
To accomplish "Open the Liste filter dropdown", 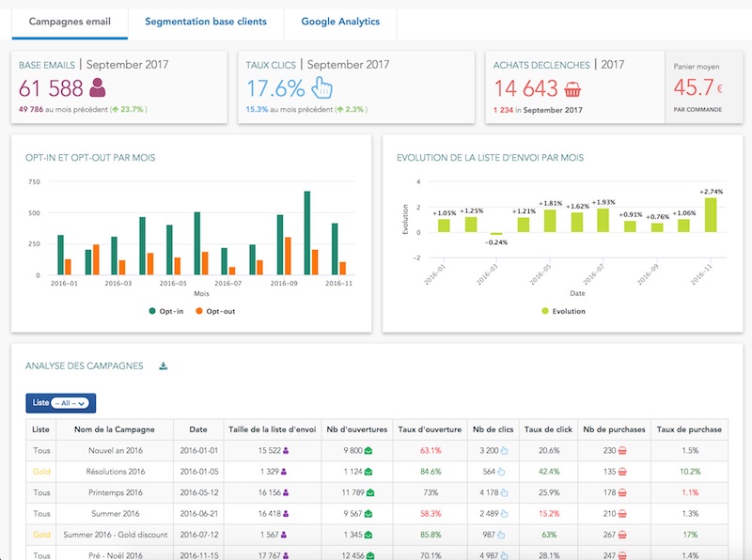I will pyautogui.click(x=70, y=403).
